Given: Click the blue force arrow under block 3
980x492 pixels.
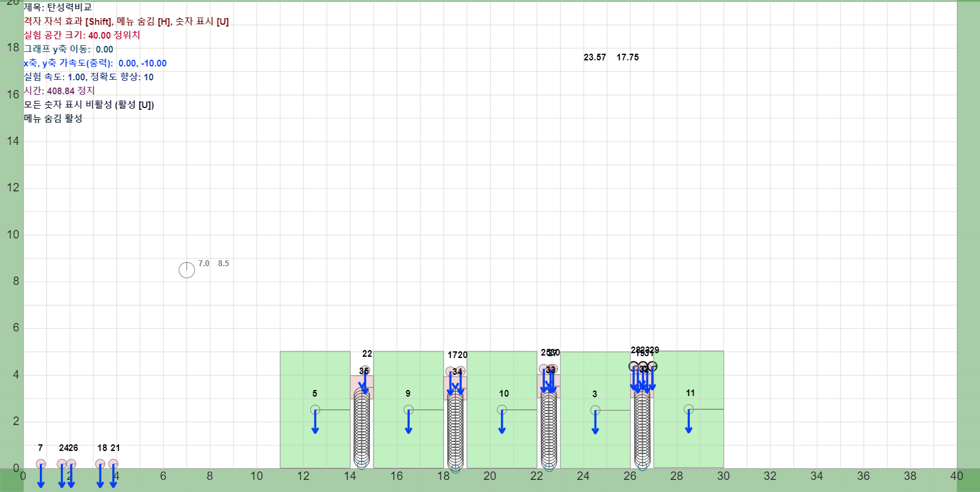Looking at the screenshot, I should (x=596, y=423).
